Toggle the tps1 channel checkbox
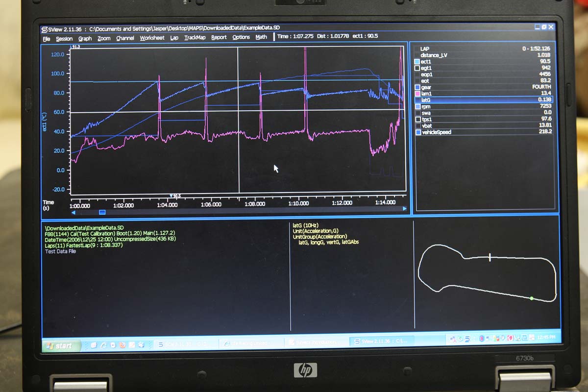The height and width of the screenshot is (392, 588). (x=417, y=119)
